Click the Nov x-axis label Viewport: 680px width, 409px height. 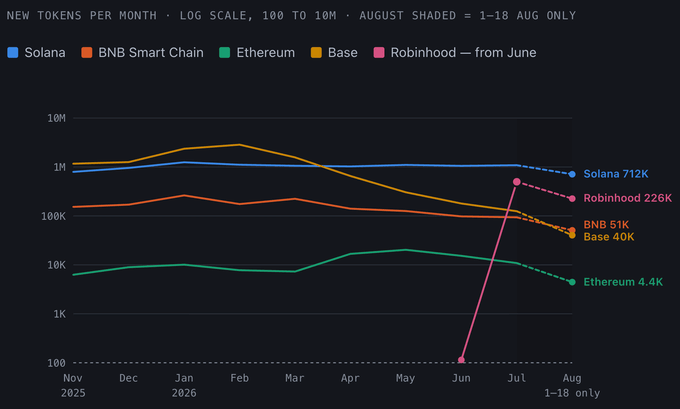click(x=73, y=378)
